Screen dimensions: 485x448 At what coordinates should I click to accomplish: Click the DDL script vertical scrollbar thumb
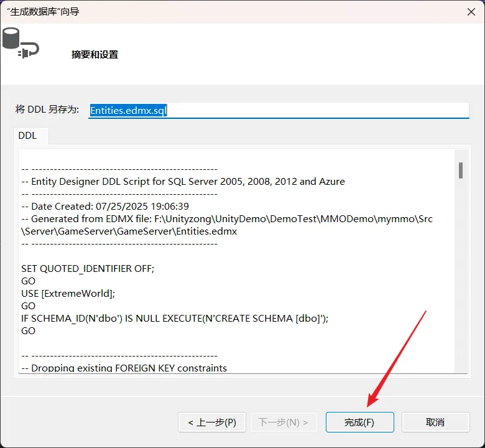[x=461, y=170]
